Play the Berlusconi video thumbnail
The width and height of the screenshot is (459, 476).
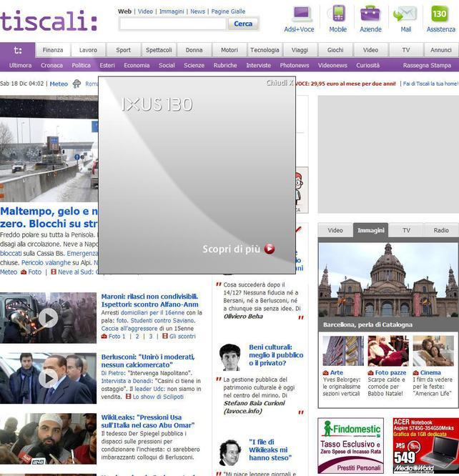[x=48, y=378]
